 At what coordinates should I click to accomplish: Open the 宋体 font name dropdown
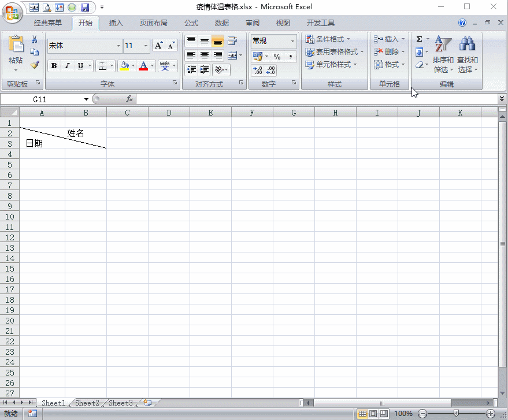tap(118, 46)
